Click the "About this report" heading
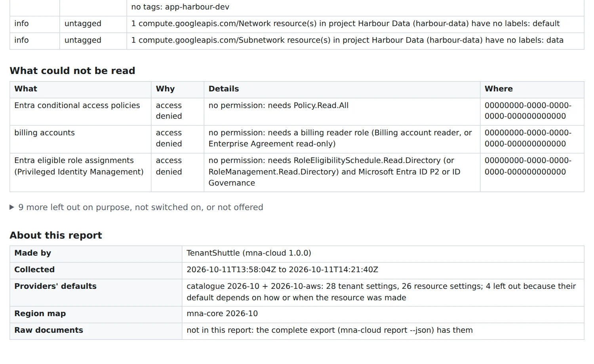 (x=56, y=235)
